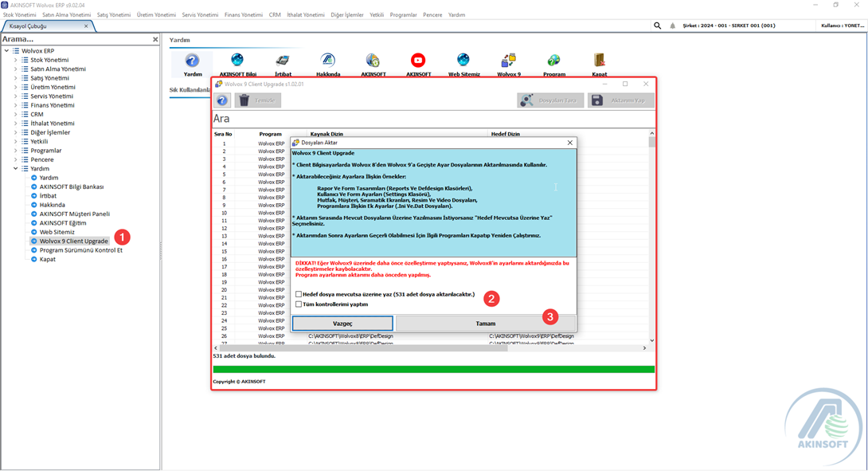Click the search magnifier in top bar
The image size is (868, 471).
[x=657, y=26]
